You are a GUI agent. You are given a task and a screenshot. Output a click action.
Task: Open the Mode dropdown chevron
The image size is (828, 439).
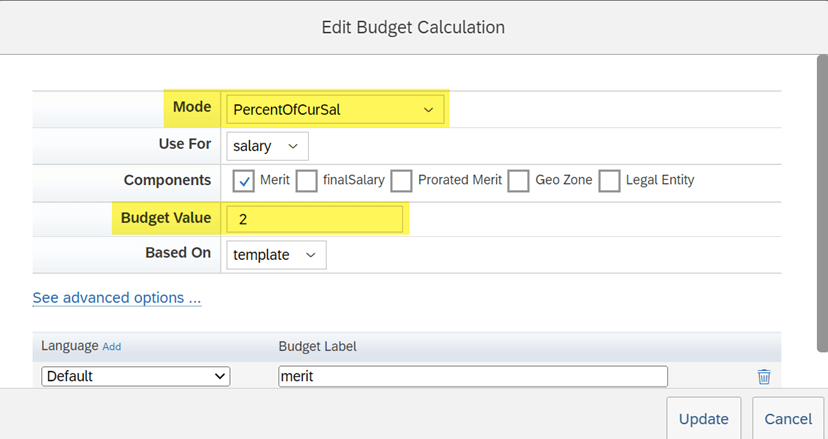(428, 110)
